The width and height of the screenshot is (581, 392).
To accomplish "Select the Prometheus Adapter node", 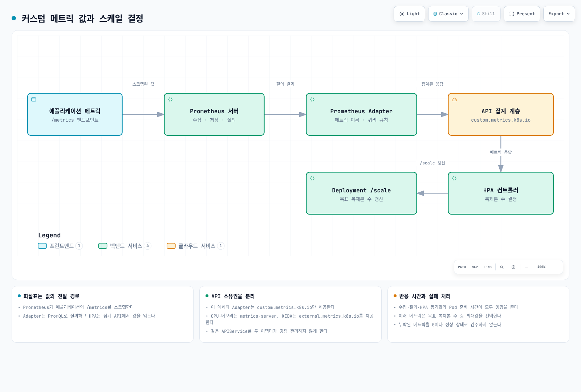I will pyautogui.click(x=361, y=114).
